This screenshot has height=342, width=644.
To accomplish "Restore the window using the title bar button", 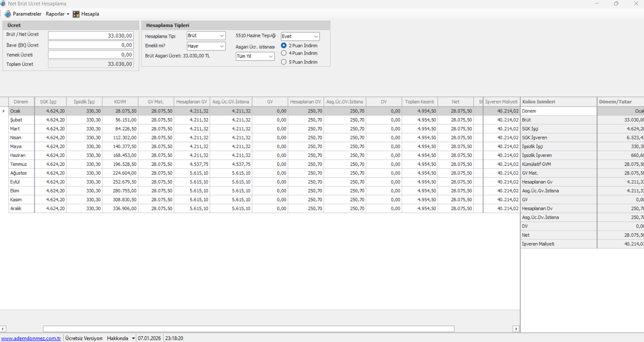I will point(616,4).
